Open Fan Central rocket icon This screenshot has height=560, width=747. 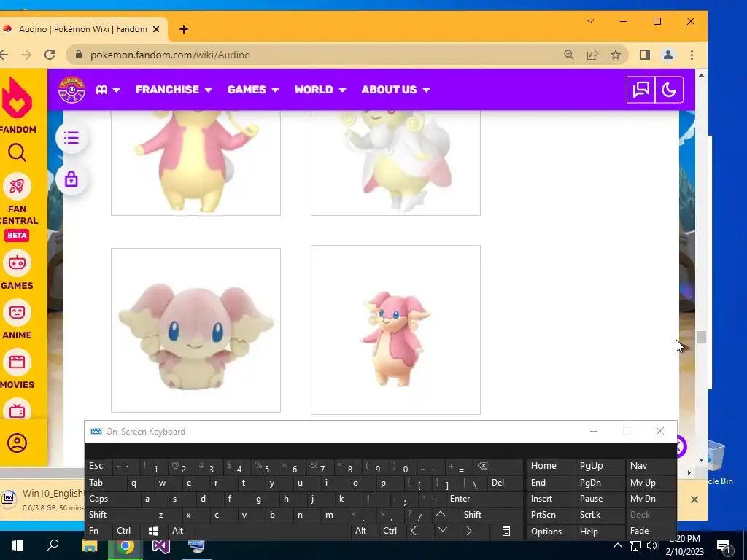click(17, 186)
